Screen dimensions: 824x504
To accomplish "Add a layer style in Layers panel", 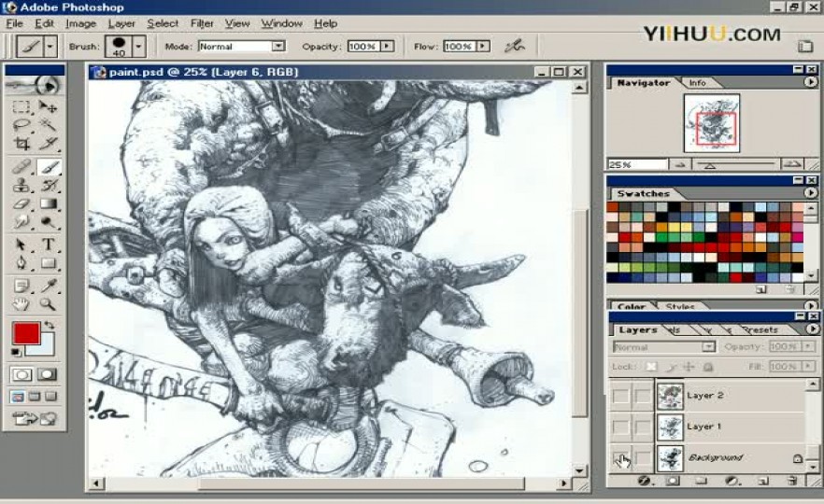I will pyautogui.click(x=645, y=481).
